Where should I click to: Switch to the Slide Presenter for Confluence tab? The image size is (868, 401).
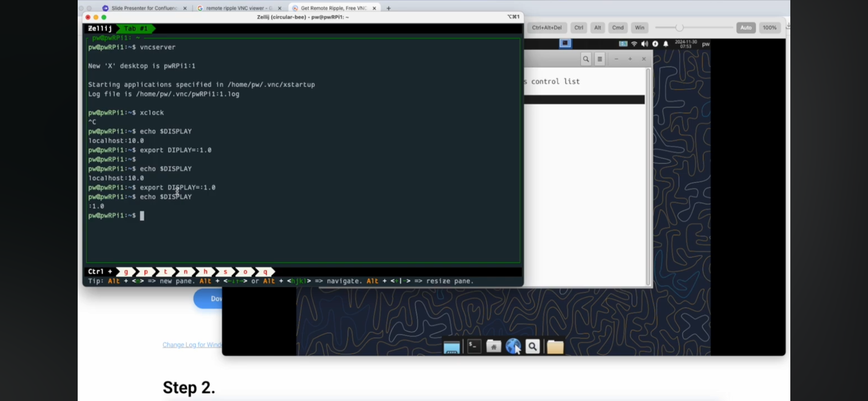pyautogui.click(x=144, y=8)
